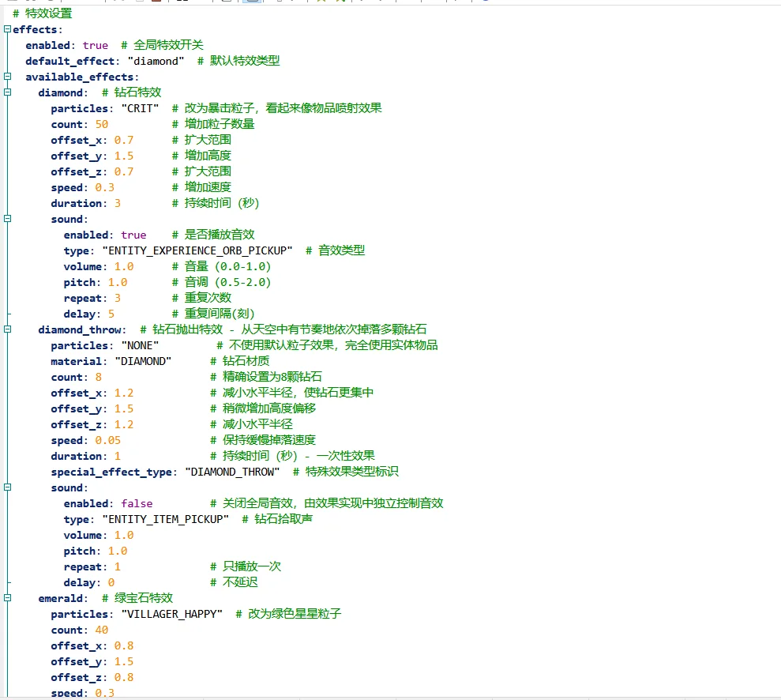
Task: Click the duration value 1
Action: 118,457
